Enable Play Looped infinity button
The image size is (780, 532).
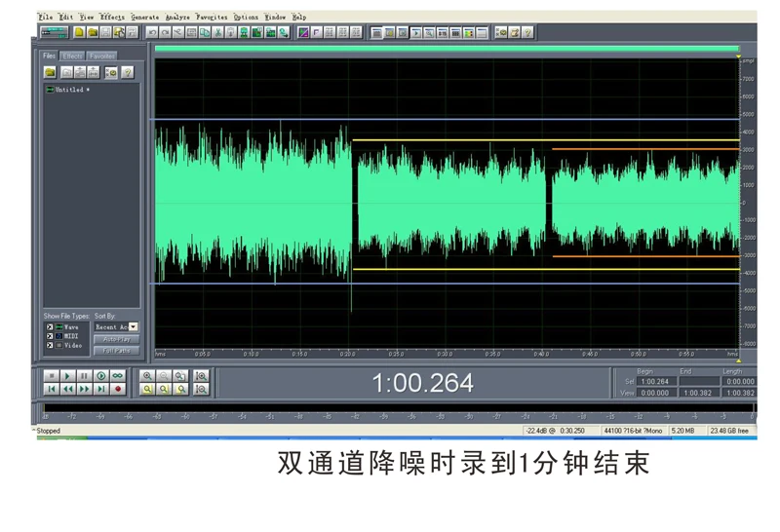(x=118, y=376)
